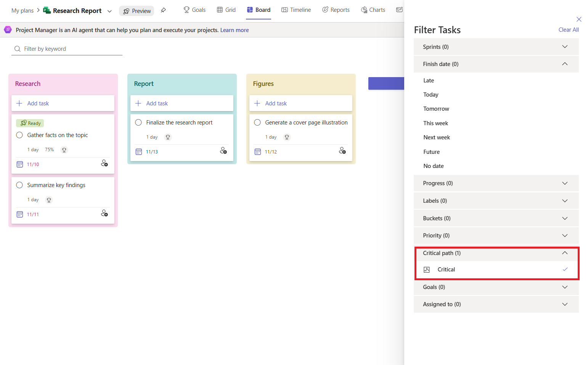Viewport: 588px width, 365px height.
Task: Click assign icon on Summarize key findings card
Action: tap(104, 213)
